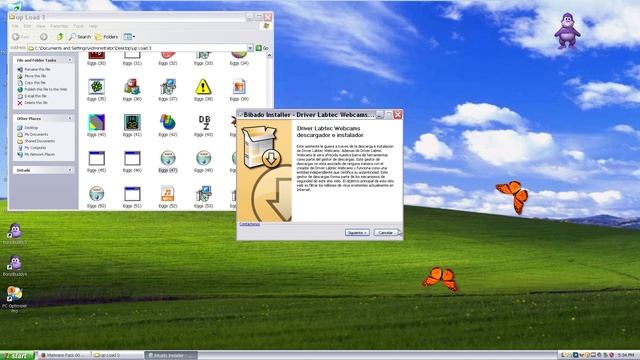Open My Documents under Other Places
This screenshot has width=640, height=360.
[x=33, y=134]
